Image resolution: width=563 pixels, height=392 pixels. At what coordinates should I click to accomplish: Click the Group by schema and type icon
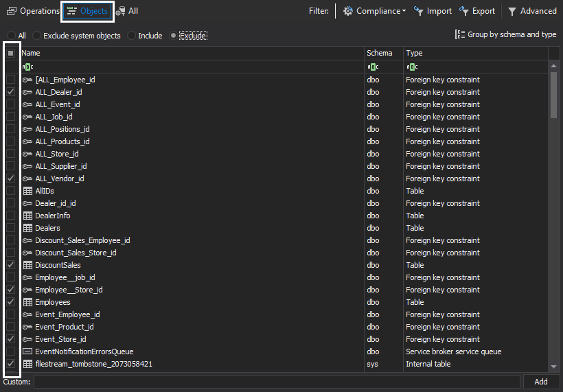(460, 34)
